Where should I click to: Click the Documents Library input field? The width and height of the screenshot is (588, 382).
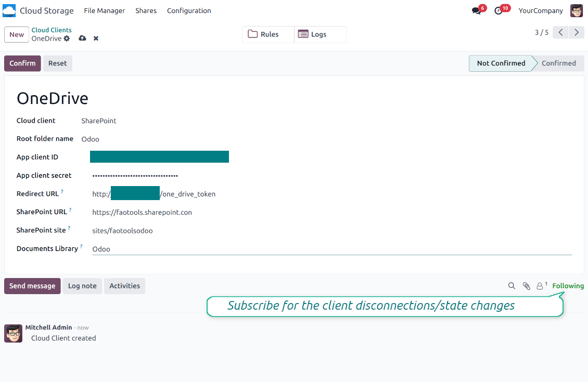pos(331,249)
